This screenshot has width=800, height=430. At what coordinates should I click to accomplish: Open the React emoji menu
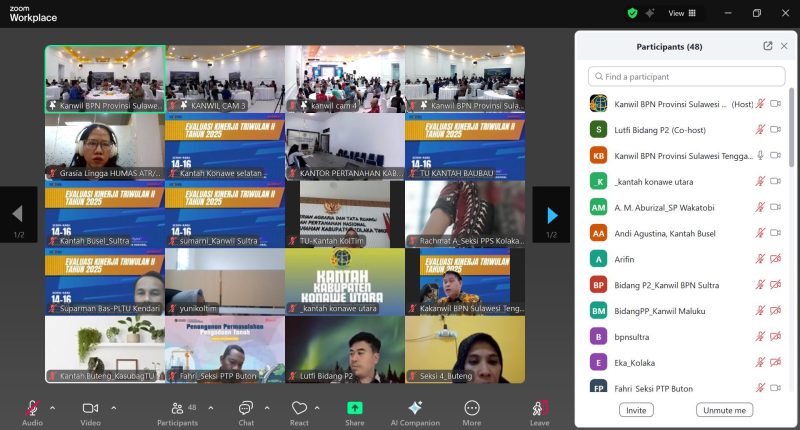299,408
